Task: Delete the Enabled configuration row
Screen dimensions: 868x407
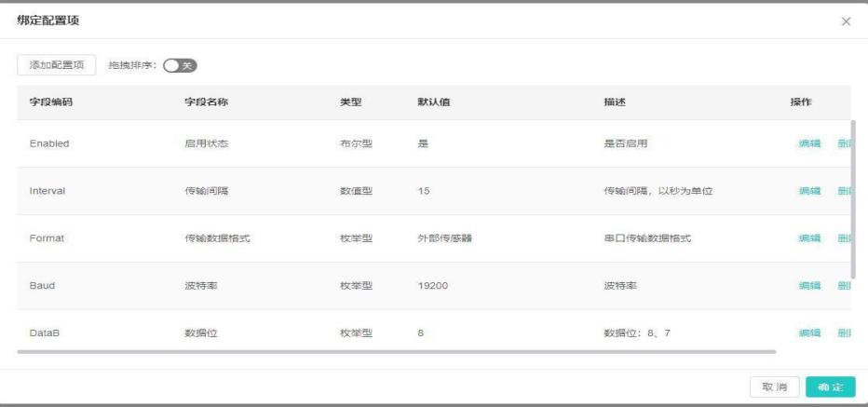Action: click(x=845, y=144)
